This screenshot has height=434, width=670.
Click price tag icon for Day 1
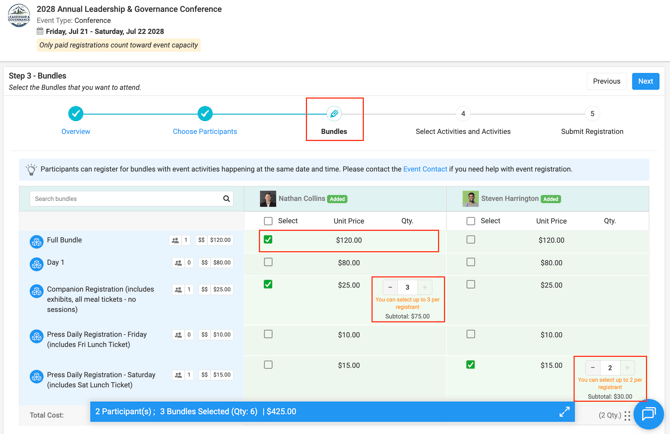(x=205, y=263)
